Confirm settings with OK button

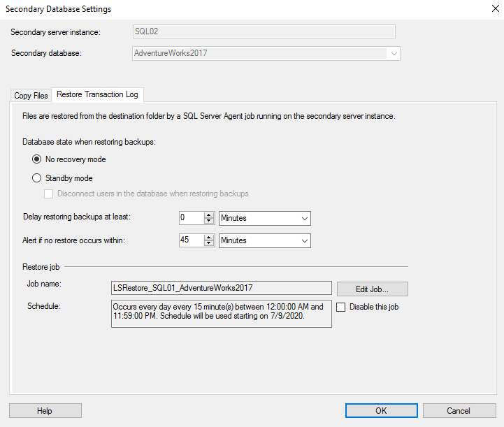coord(382,411)
